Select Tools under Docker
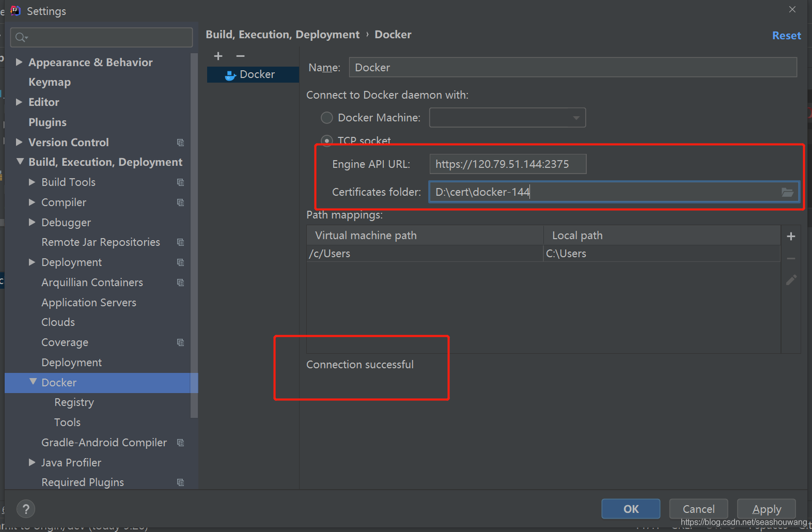Viewport: 812px width, 532px height. [67, 423]
